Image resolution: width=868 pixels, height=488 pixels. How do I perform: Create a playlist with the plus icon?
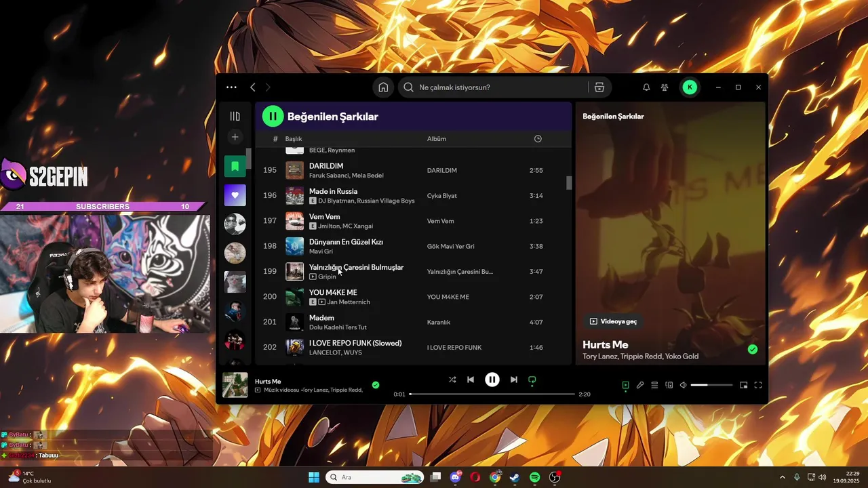pos(235,137)
